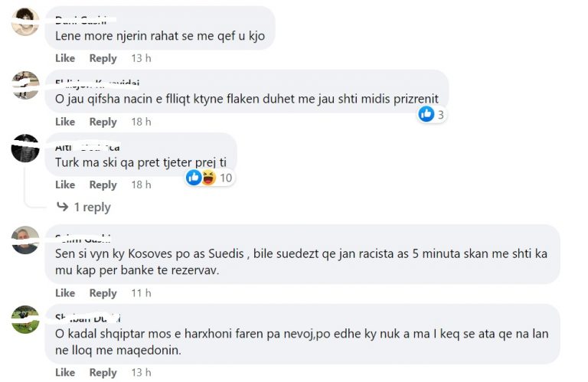Show the reactions count 10 list
Screen dimensions: 588x382
[x=226, y=178]
